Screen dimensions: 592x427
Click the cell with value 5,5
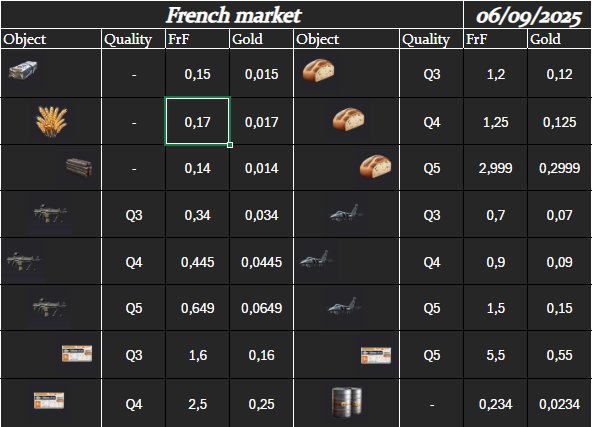pyautogui.click(x=495, y=355)
